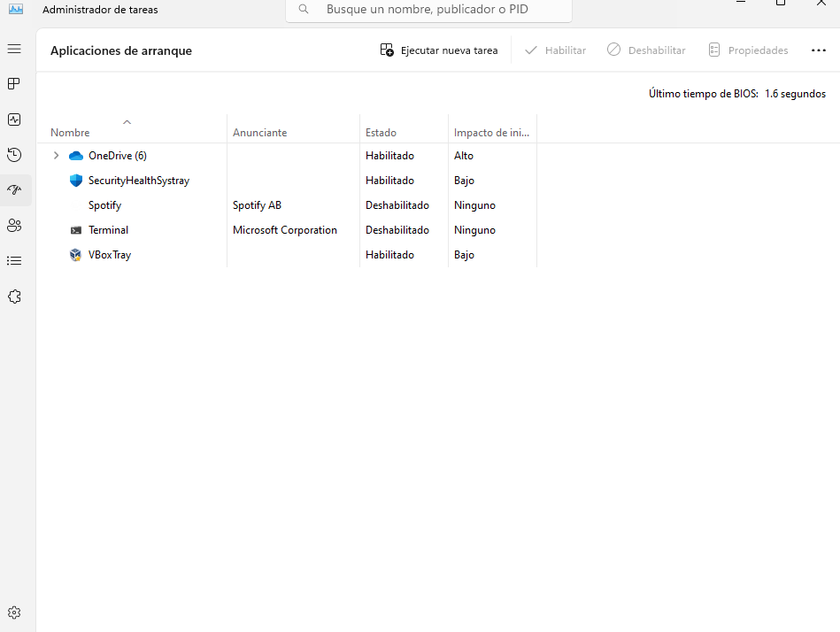This screenshot has width=840, height=632.
Task: Open the hamburger navigation menu
Action: coord(14,49)
